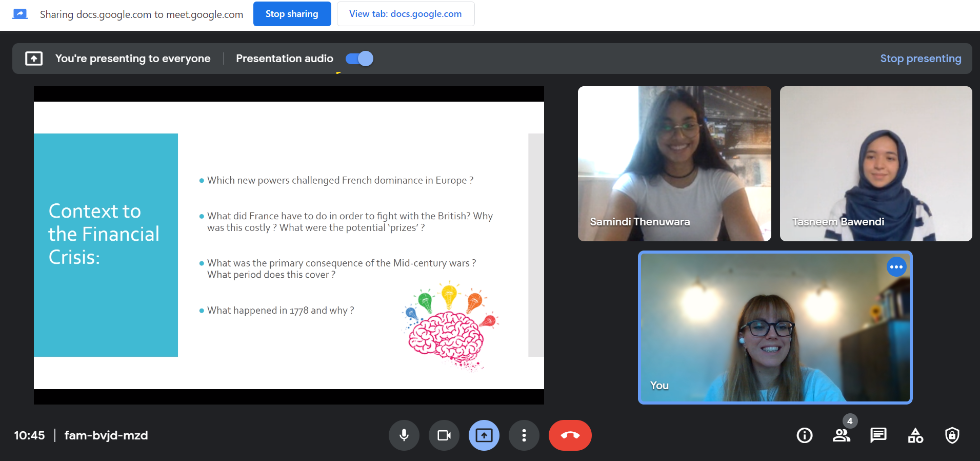Viewport: 980px width, 461px height.
Task: Click the meeting code fam-bvjd-mzd
Action: tap(106, 435)
